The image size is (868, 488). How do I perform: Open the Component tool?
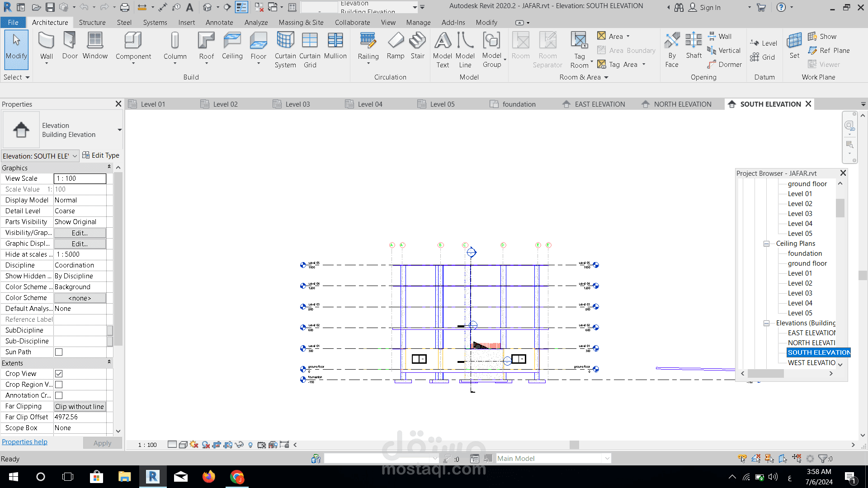click(x=133, y=47)
